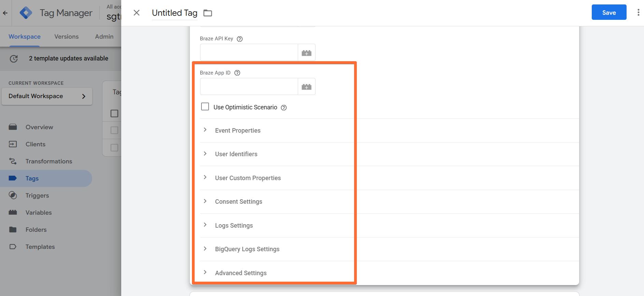Select Tags in the sidebar

(46, 178)
